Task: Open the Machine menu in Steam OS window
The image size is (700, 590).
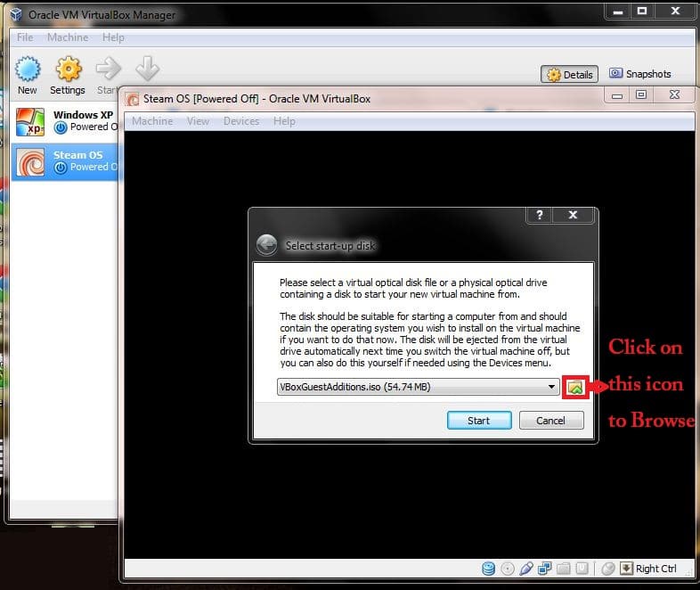Action: click(x=152, y=121)
